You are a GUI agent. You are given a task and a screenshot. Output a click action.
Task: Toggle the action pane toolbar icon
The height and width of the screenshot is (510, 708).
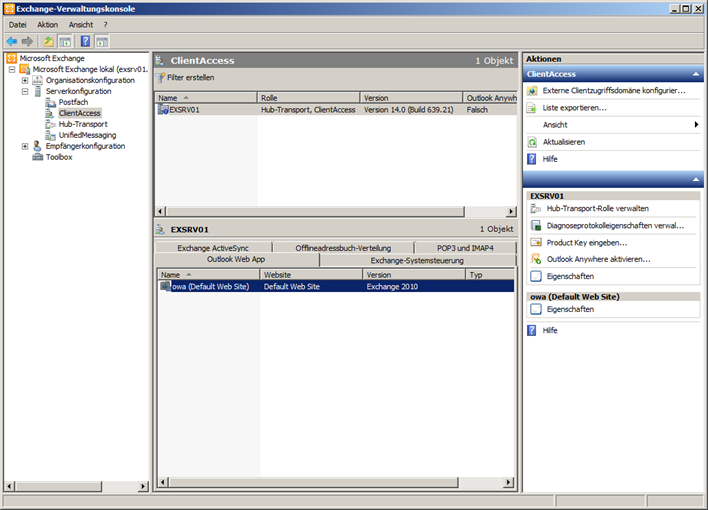[102, 42]
